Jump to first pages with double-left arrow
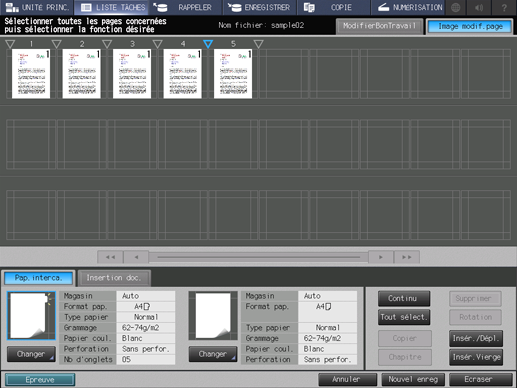517x388 pixels. pyautogui.click(x=110, y=257)
